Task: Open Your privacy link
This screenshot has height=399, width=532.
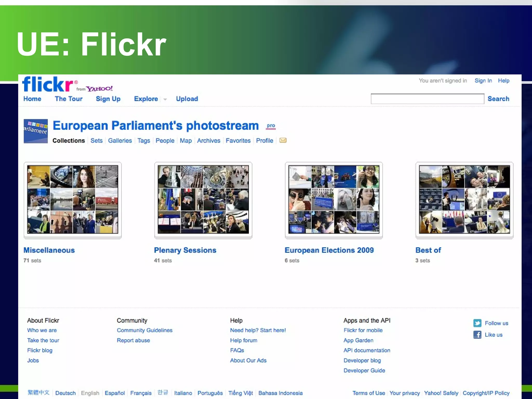Action: click(404, 393)
